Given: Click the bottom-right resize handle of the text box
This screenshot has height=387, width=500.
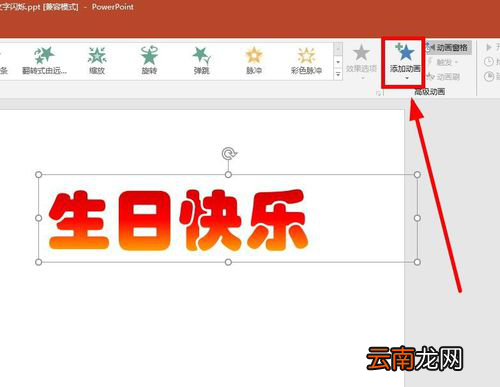Looking at the screenshot, I should pyautogui.click(x=417, y=262).
